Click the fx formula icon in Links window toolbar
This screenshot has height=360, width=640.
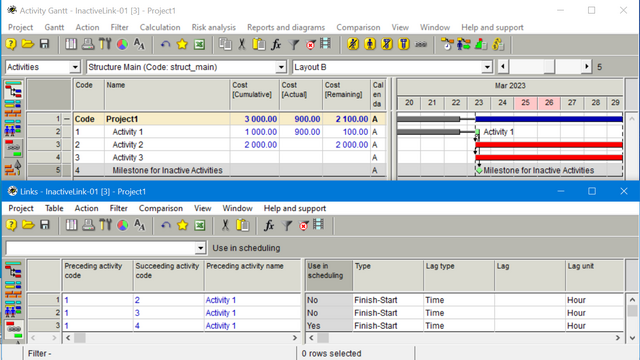point(269,225)
